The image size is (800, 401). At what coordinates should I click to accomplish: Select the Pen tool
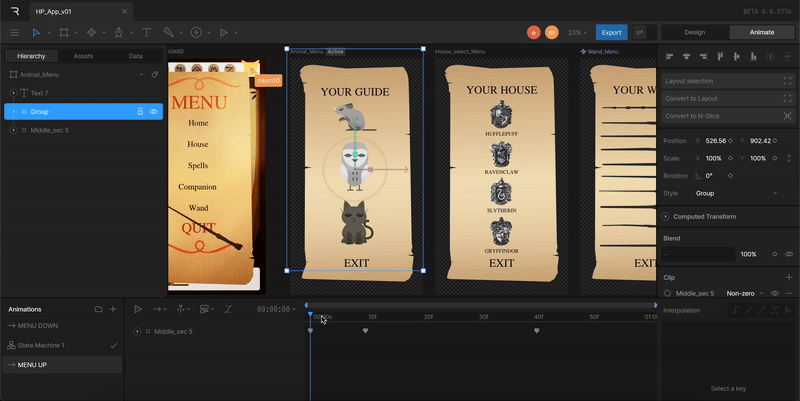(118, 32)
